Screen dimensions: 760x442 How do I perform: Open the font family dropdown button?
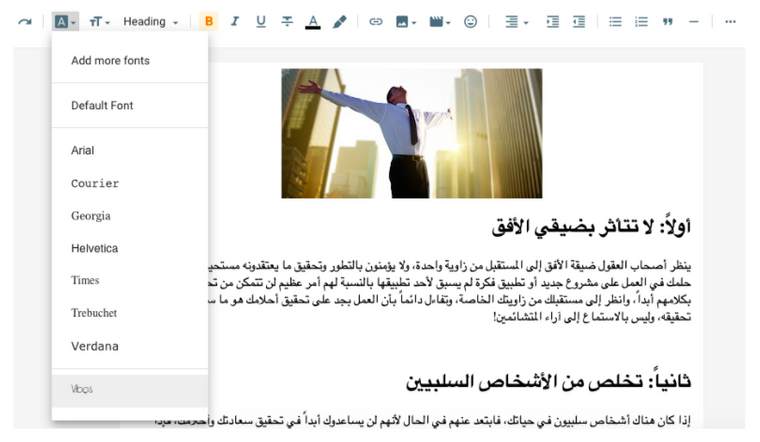(65, 22)
